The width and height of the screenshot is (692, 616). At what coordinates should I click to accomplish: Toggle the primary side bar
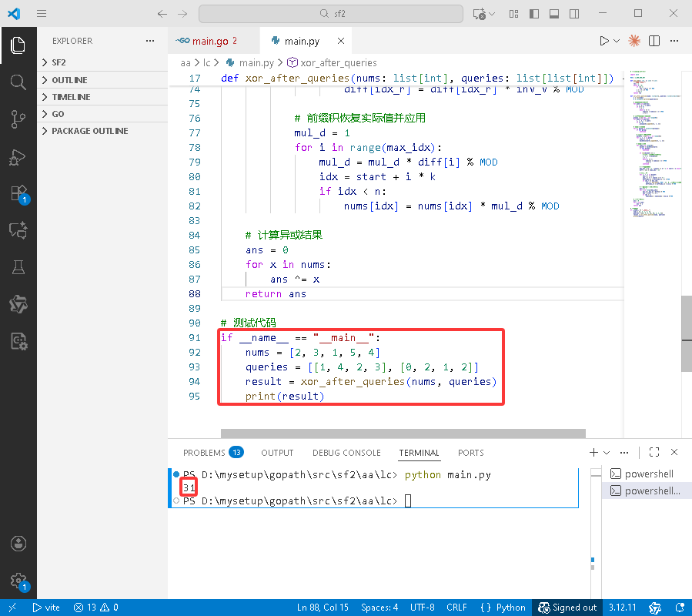(534, 14)
